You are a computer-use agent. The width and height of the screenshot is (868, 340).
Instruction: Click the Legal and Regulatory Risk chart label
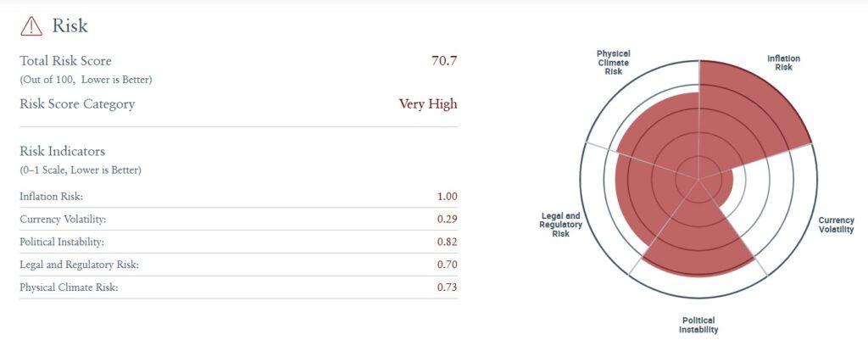(x=561, y=224)
